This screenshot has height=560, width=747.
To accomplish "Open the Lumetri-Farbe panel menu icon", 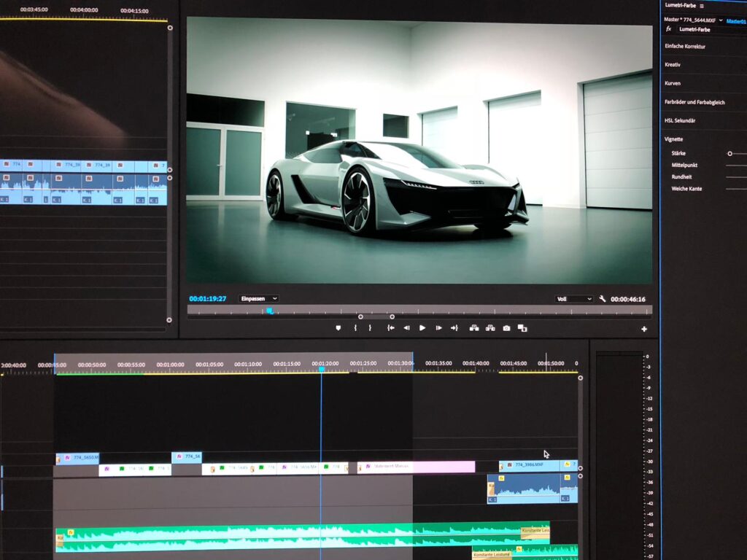I will tap(702, 6).
